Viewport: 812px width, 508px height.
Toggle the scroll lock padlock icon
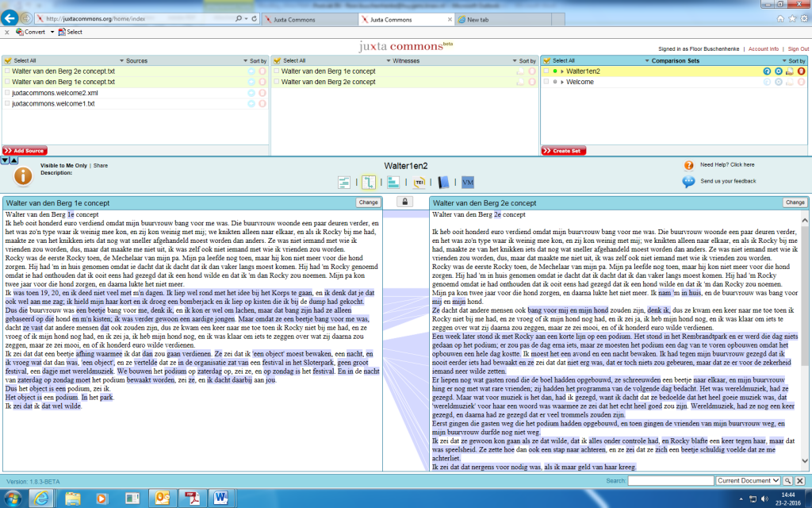[x=404, y=202]
